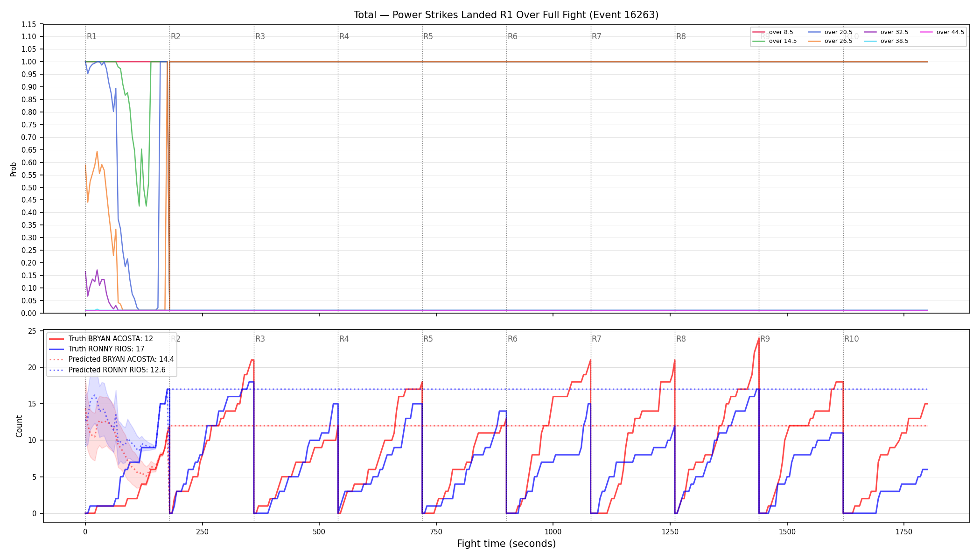Click the R4 round marker in probability chart
This screenshot has width=980, height=560.
344,36
